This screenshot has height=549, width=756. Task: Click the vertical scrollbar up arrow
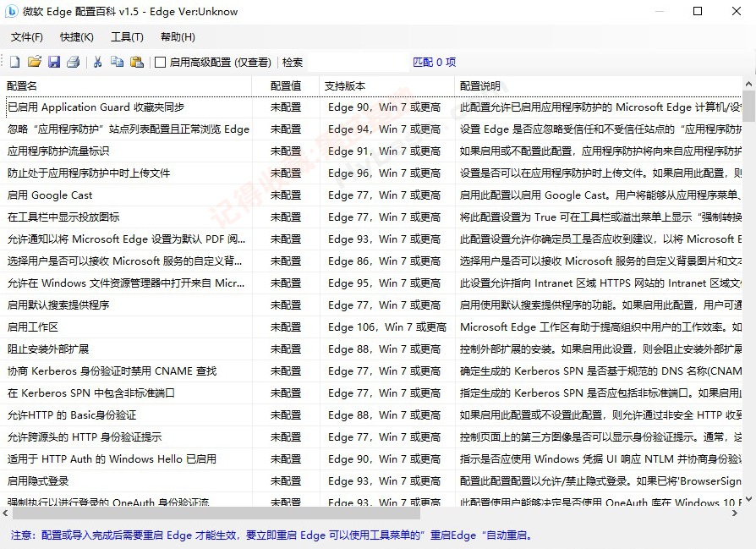point(748,84)
